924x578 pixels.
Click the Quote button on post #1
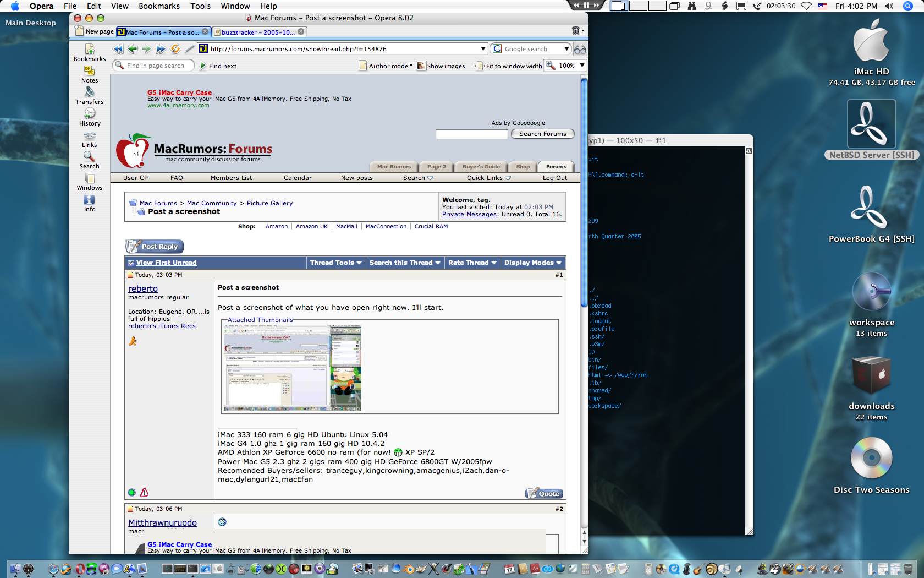(544, 493)
